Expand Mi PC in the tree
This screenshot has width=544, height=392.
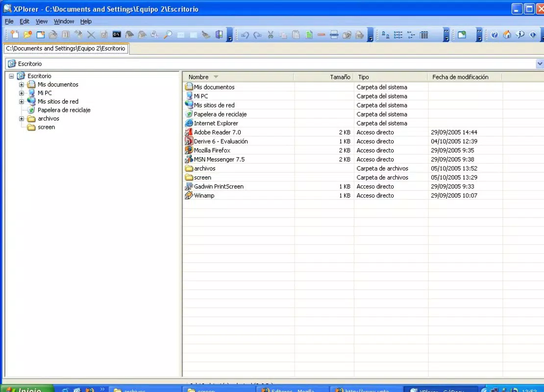22,93
